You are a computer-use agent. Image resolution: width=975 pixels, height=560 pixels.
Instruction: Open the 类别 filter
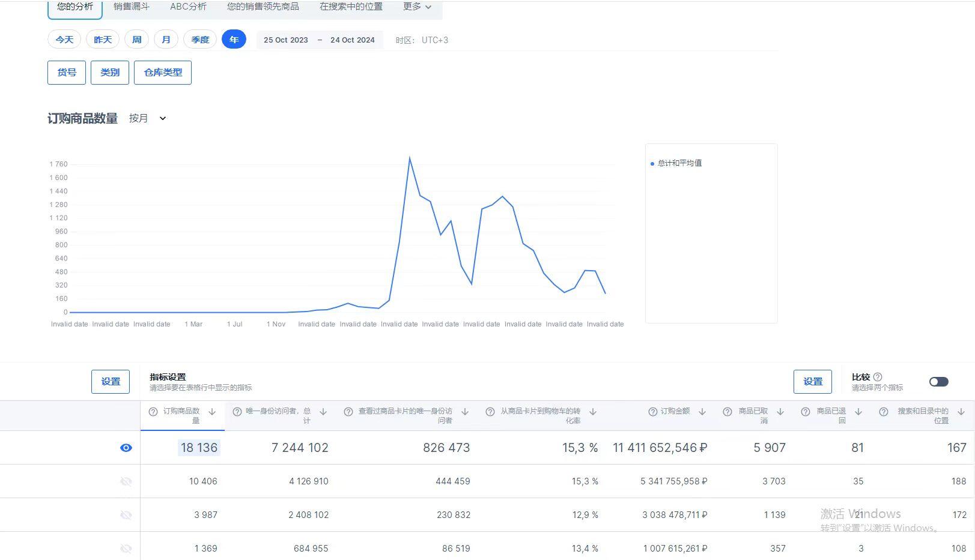(x=110, y=73)
